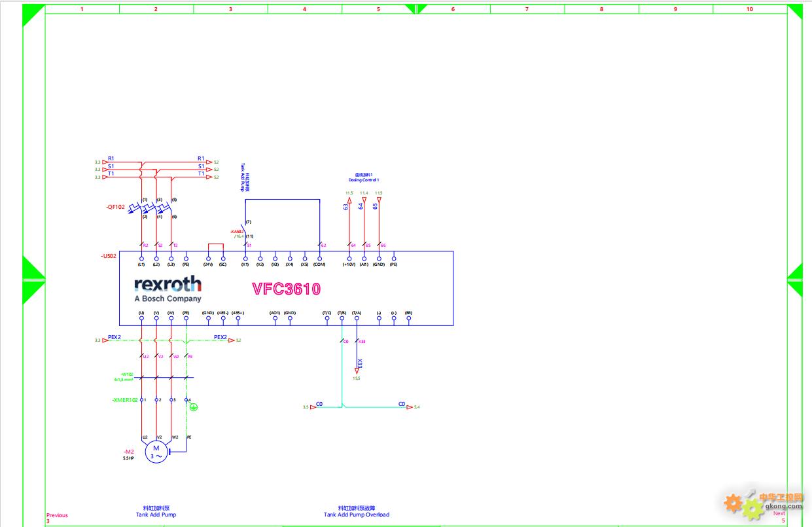The width and height of the screenshot is (812, 527).
Task: Click the green protective earth ground symbol
Action: coord(193,407)
